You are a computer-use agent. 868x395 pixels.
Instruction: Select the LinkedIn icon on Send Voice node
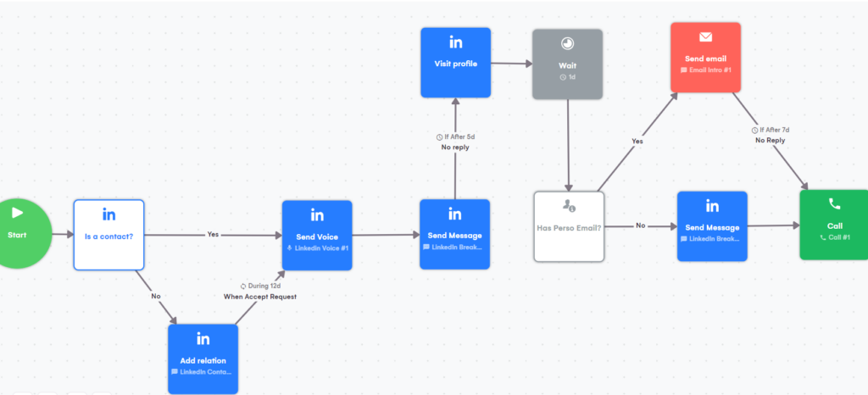317,215
